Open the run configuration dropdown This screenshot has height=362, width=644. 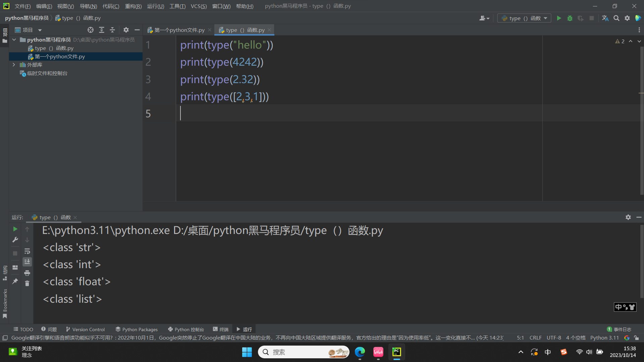(x=524, y=18)
